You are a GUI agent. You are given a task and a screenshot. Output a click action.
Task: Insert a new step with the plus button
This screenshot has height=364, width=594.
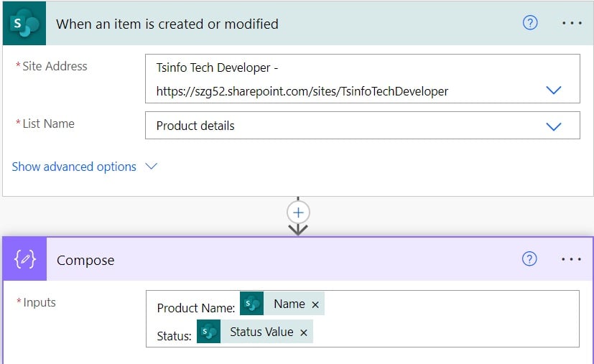pyautogui.click(x=298, y=213)
